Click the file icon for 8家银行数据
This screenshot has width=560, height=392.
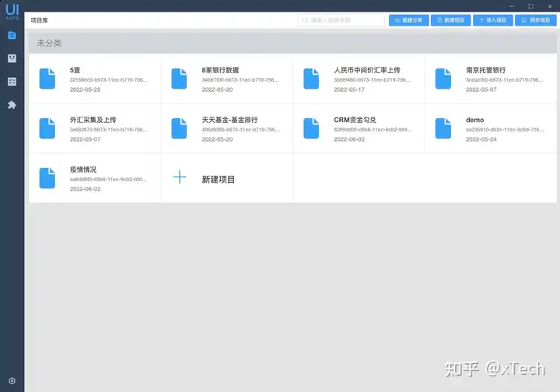tap(179, 79)
